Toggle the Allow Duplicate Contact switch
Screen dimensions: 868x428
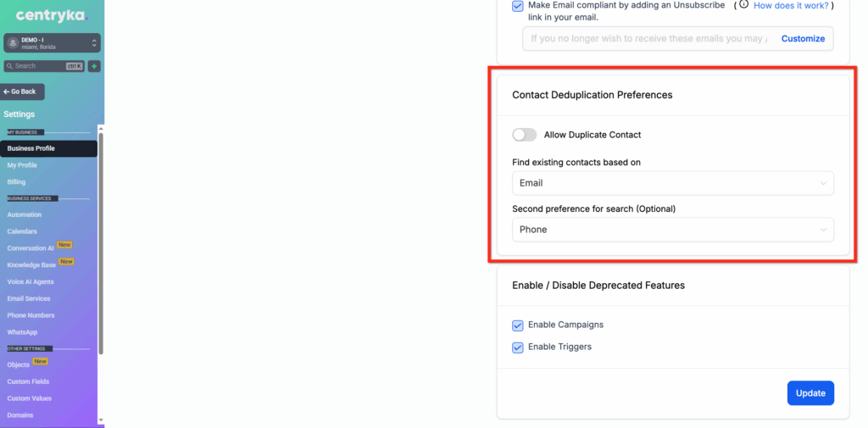click(x=525, y=135)
